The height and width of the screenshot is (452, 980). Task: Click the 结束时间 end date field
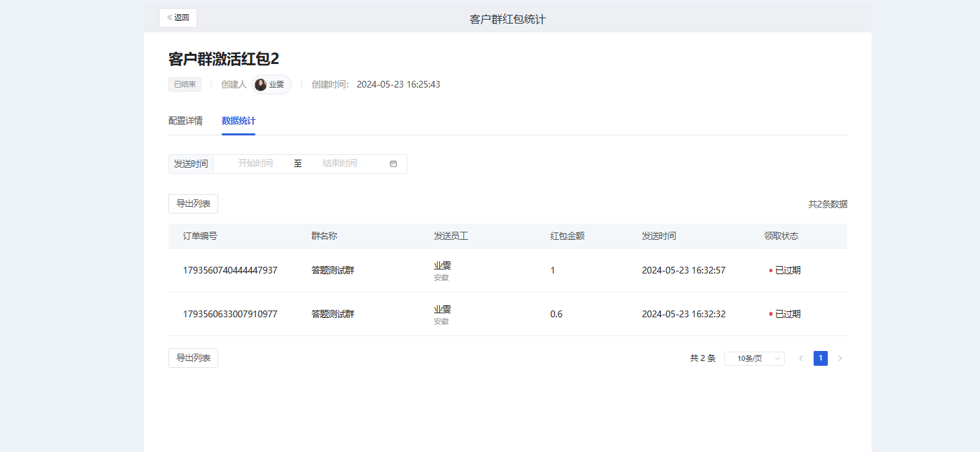point(339,164)
